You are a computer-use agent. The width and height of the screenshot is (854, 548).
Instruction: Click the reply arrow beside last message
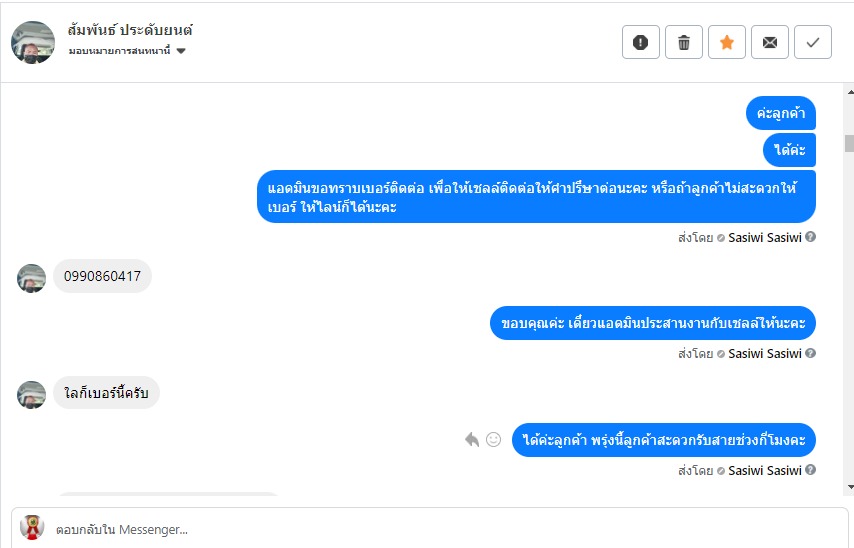[x=472, y=439]
